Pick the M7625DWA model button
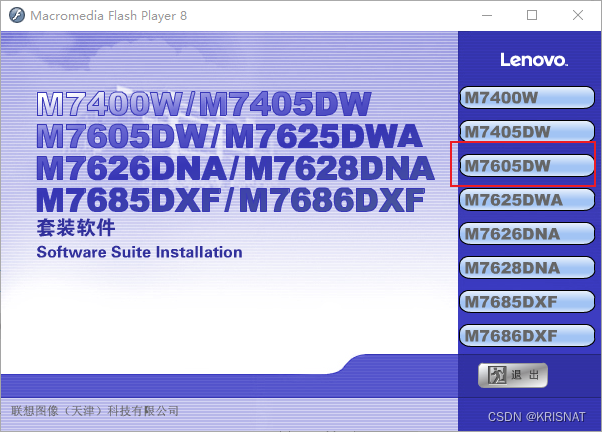Viewport: 602px width, 432px height. [x=527, y=200]
